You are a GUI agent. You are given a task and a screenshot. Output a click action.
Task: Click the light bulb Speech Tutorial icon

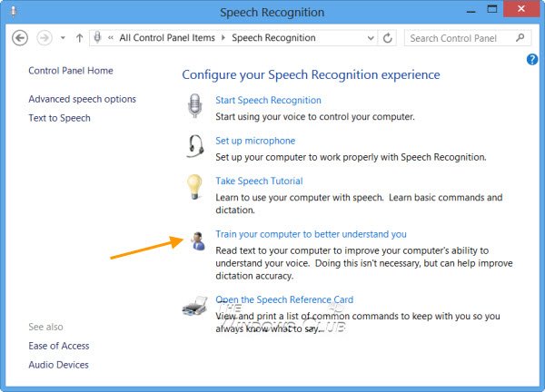click(x=194, y=187)
